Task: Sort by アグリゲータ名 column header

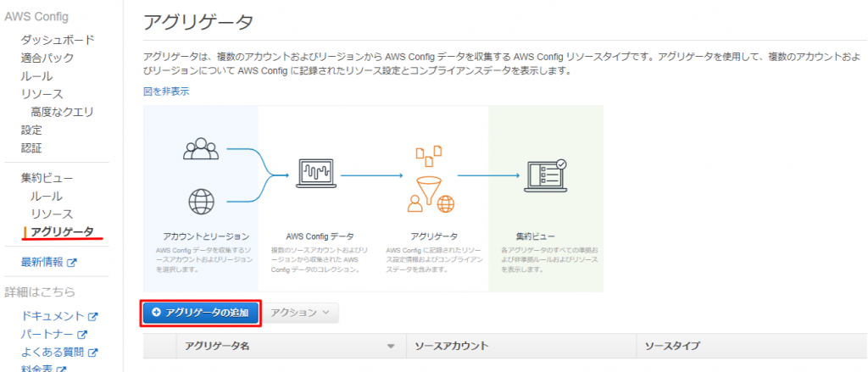Action: [x=291, y=346]
